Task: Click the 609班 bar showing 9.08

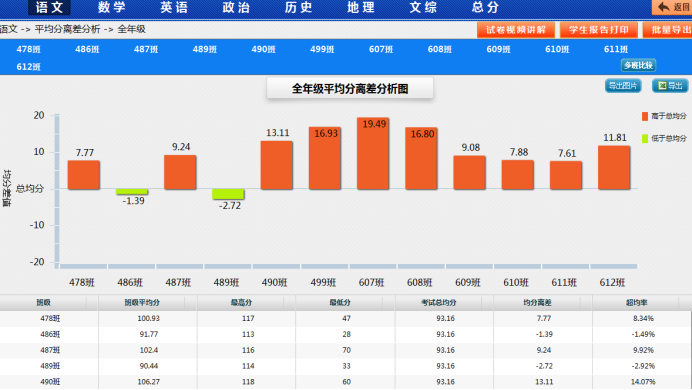Action: click(470, 172)
